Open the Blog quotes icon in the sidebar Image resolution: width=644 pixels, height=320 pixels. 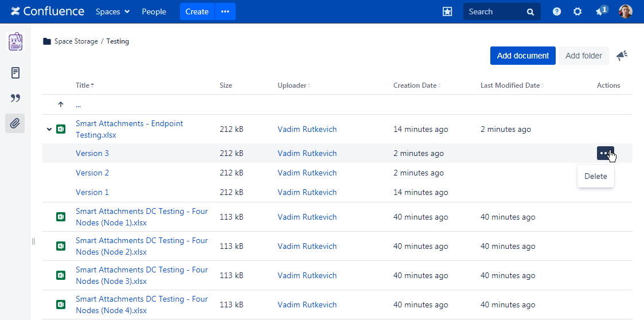[x=15, y=98]
